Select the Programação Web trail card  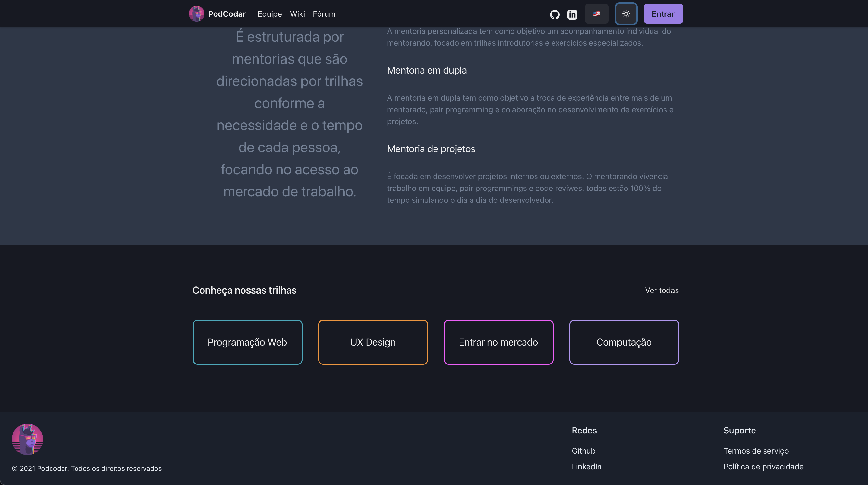(x=247, y=342)
